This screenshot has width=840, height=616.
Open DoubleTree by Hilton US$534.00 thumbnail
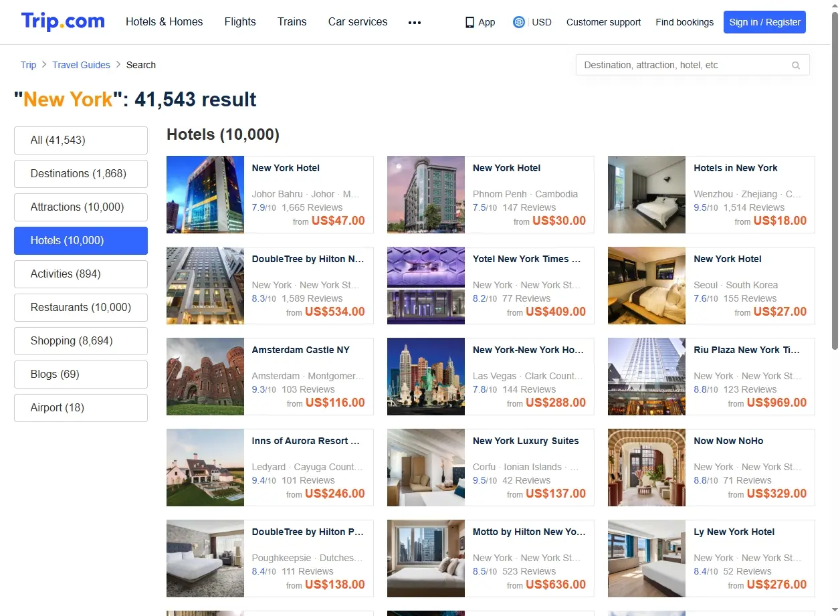coord(205,286)
